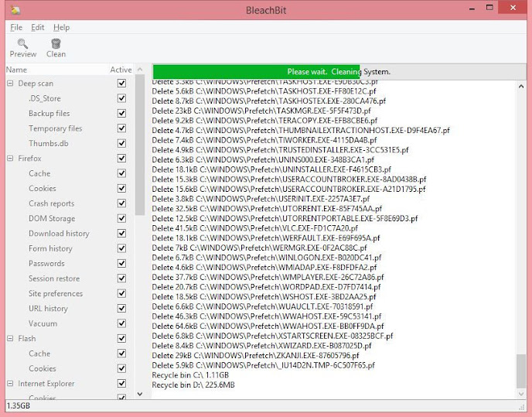Screen dimensions: 532x417
Task: Select the Firefox tree item
Action: [29, 159]
